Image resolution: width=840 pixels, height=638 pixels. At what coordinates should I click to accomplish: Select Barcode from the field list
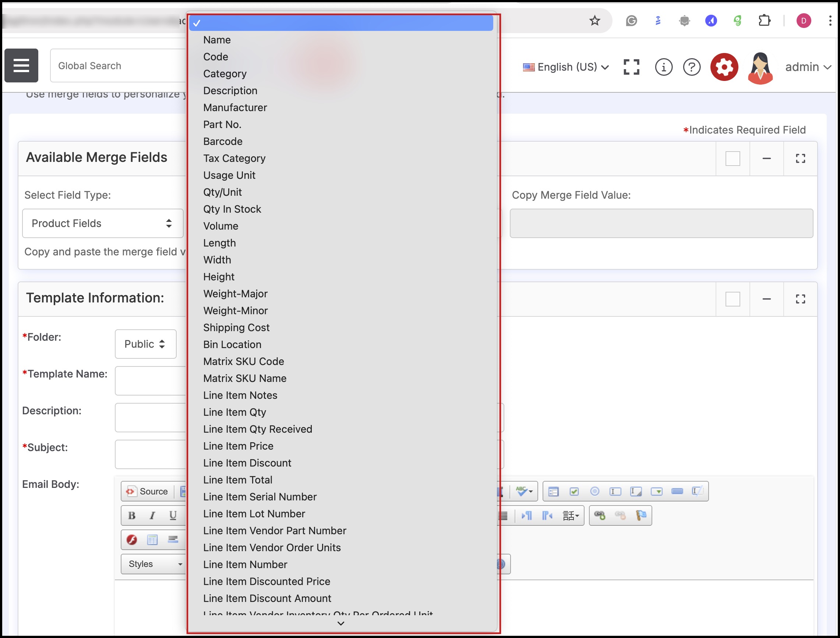[223, 141]
